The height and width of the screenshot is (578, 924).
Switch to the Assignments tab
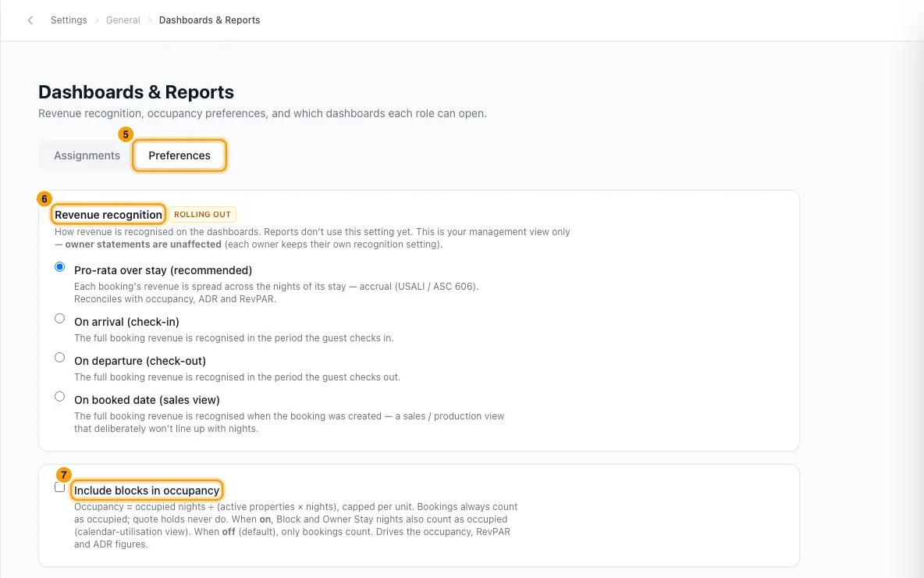87,155
